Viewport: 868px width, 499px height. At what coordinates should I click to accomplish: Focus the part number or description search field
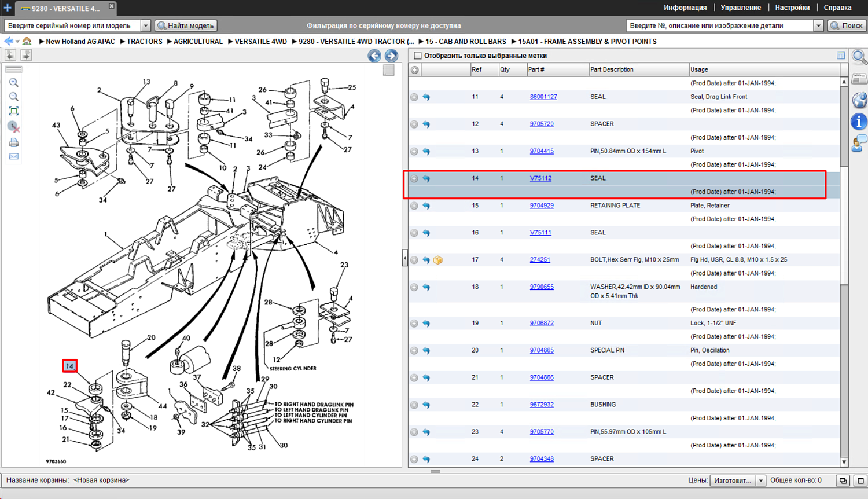click(x=720, y=25)
